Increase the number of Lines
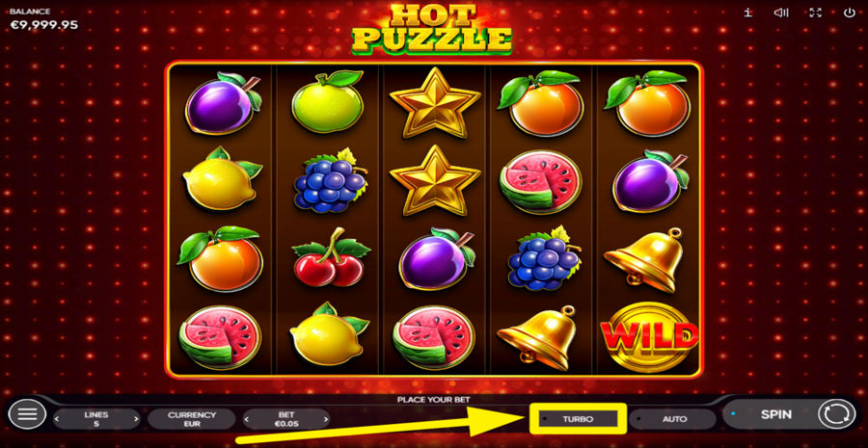The image size is (868, 448). 136,419
